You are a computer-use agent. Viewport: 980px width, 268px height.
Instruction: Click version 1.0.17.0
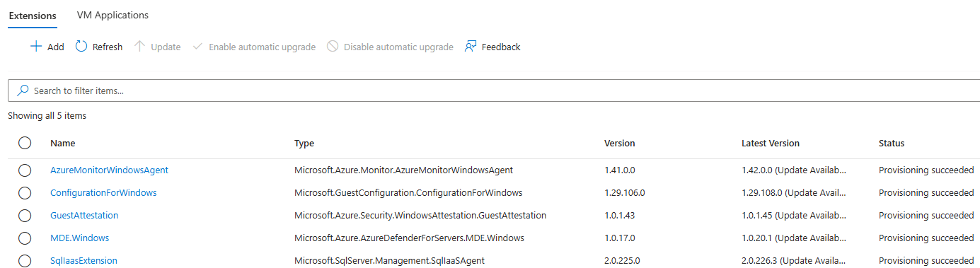pyautogui.click(x=620, y=238)
